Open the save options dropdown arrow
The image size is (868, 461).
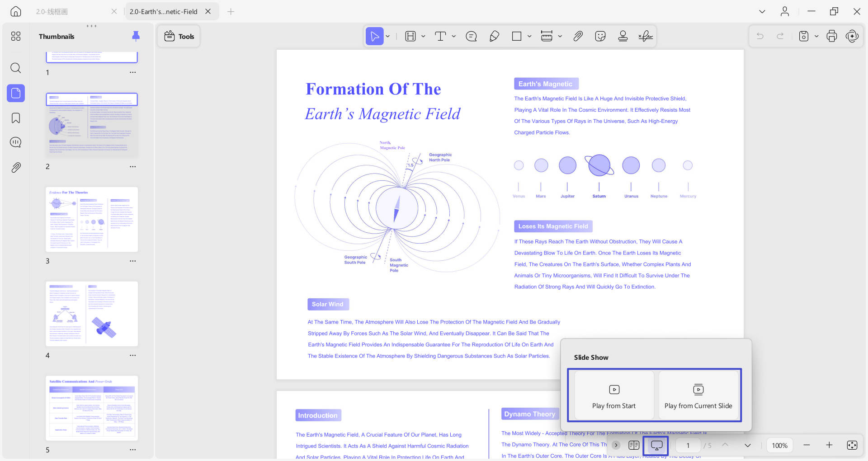point(816,36)
